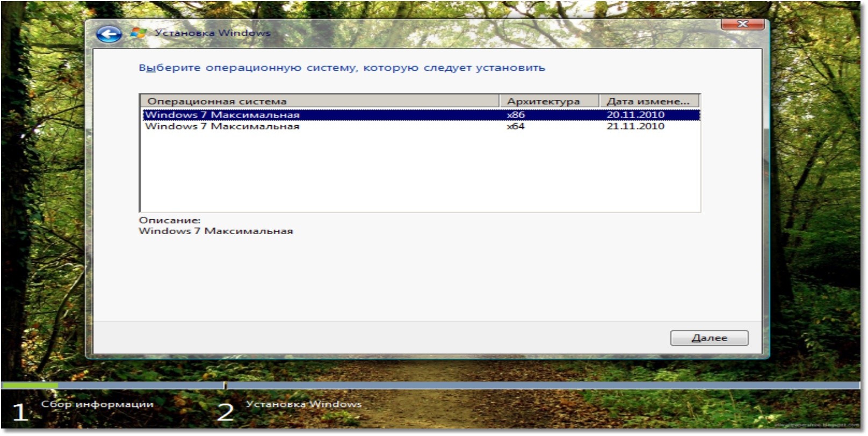Image resolution: width=868 pixels, height=436 pixels.
Task: Click the Windows flag icon in title bar
Action: pos(138,33)
